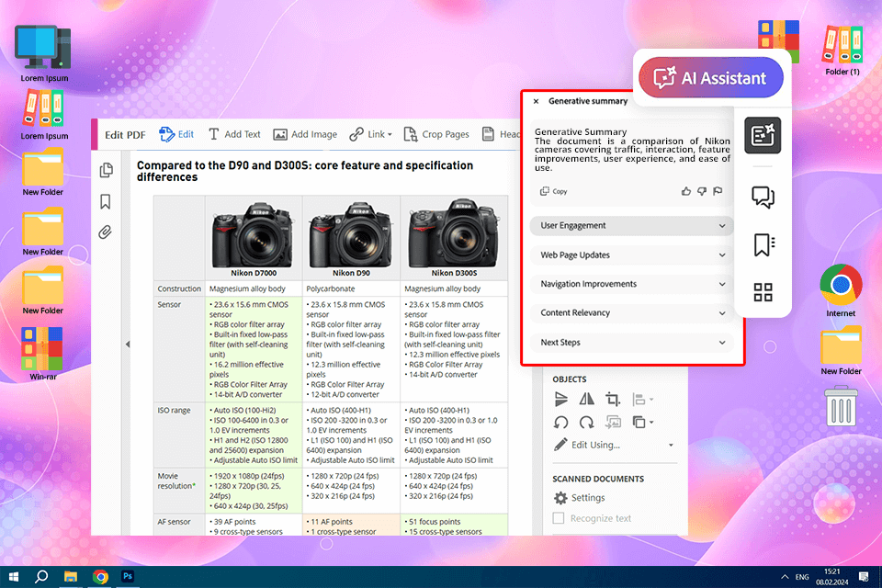Open the grid tools sidebar icon
The width and height of the screenshot is (882, 588).
pos(763,292)
